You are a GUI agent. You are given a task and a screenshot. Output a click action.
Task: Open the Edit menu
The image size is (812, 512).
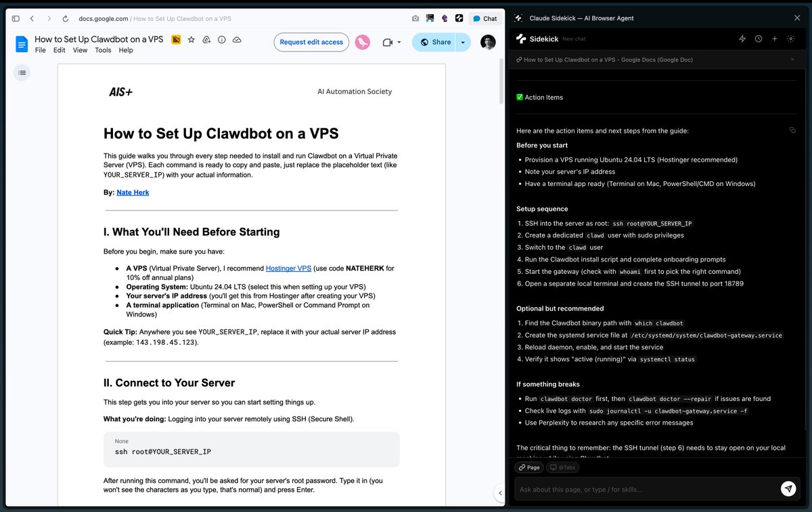coord(60,50)
